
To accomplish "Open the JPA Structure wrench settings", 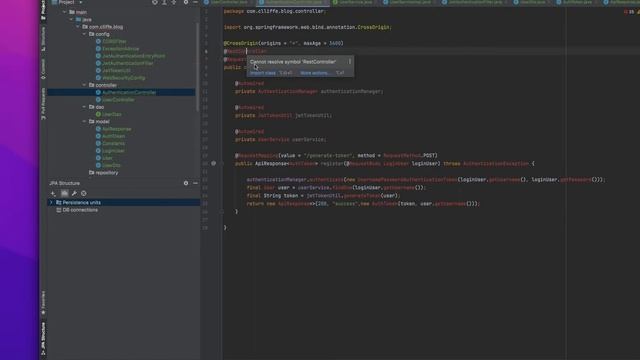I will pyautogui.click(x=74, y=193).
